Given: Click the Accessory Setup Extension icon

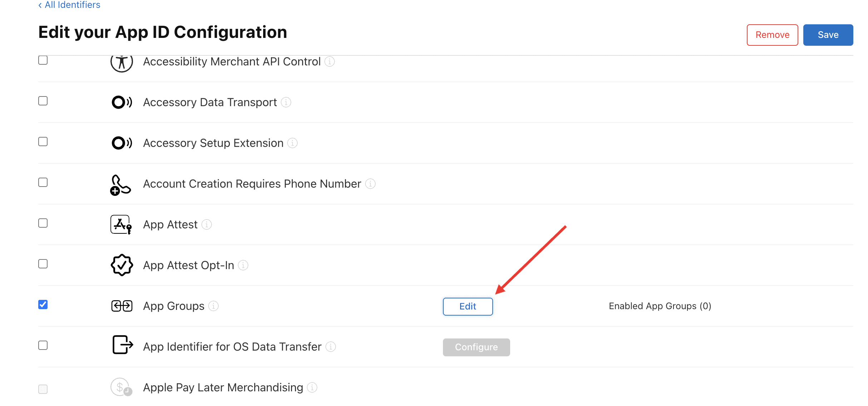Looking at the screenshot, I should tap(122, 143).
